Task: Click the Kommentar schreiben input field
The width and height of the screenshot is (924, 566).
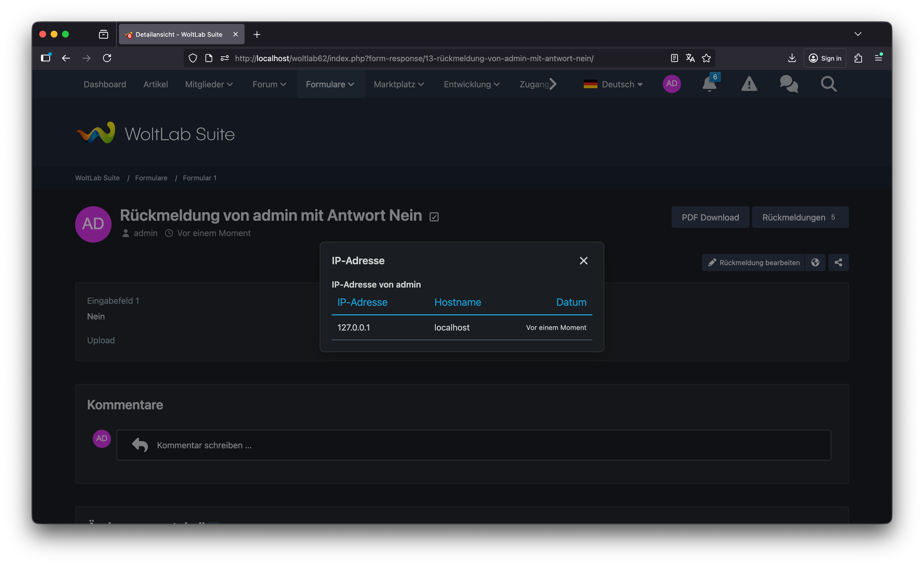Action: click(x=474, y=445)
